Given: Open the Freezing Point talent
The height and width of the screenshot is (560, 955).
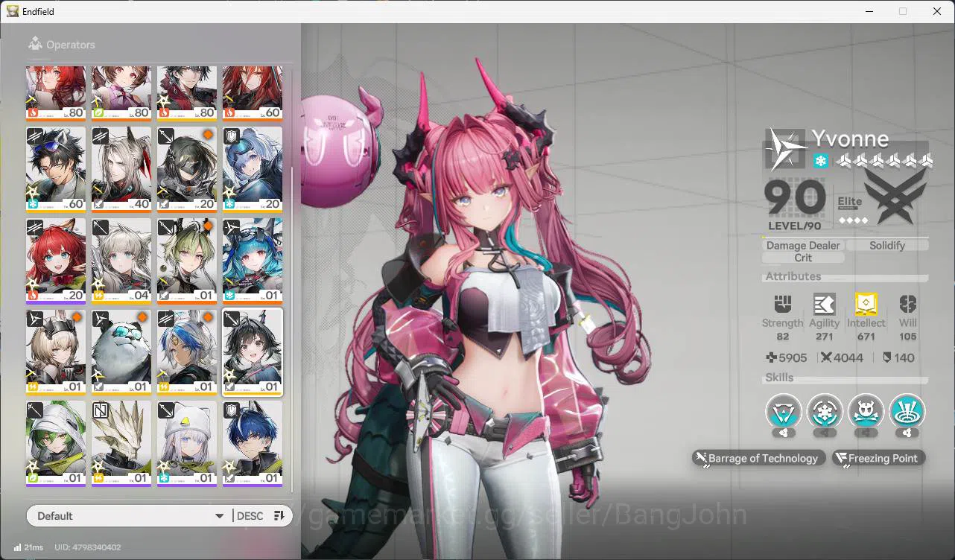Looking at the screenshot, I should [x=879, y=458].
